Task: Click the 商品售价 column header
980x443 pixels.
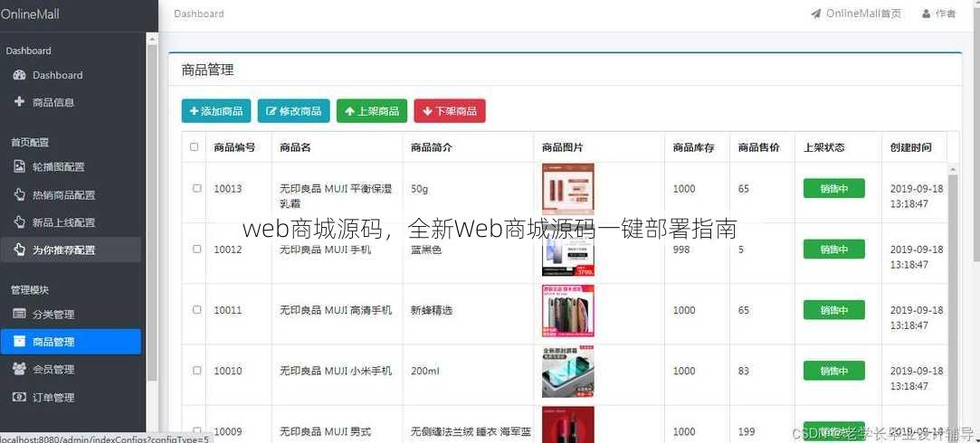Action: (758, 147)
